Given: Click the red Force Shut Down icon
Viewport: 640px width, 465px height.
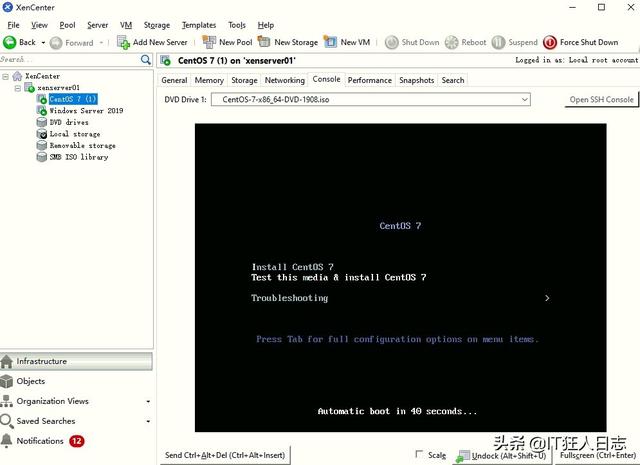Looking at the screenshot, I should 550,42.
